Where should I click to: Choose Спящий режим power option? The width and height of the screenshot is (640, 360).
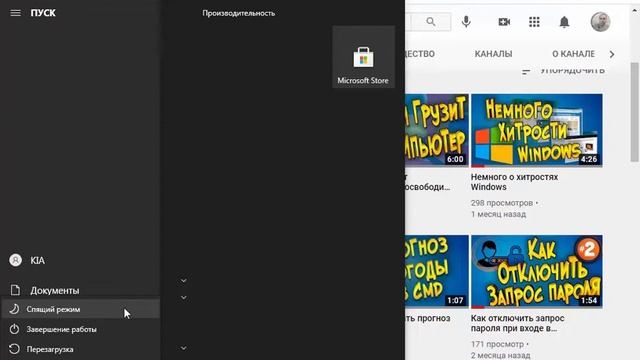point(80,309)
